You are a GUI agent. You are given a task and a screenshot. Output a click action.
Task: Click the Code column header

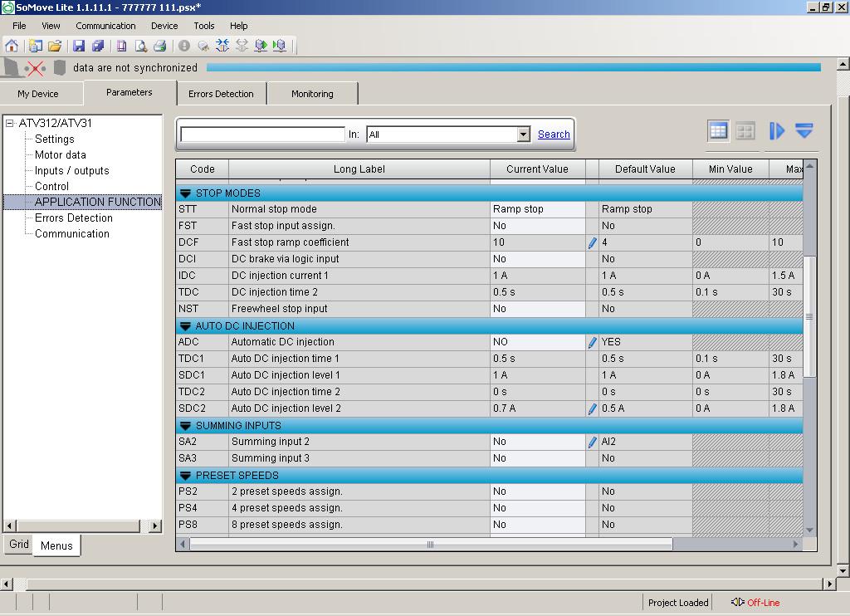[203, 169]
